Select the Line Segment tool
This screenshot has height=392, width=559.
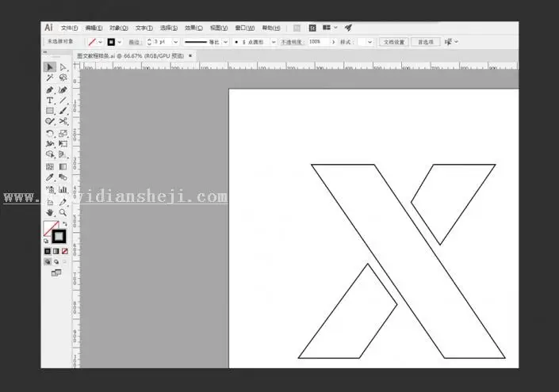(x=63, y=101)
